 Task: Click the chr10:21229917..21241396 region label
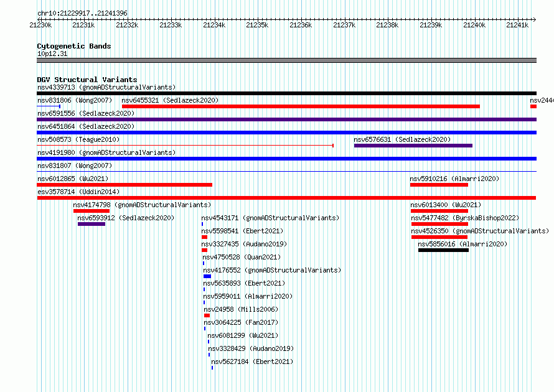pyautogui.click(x=82, y=13)
